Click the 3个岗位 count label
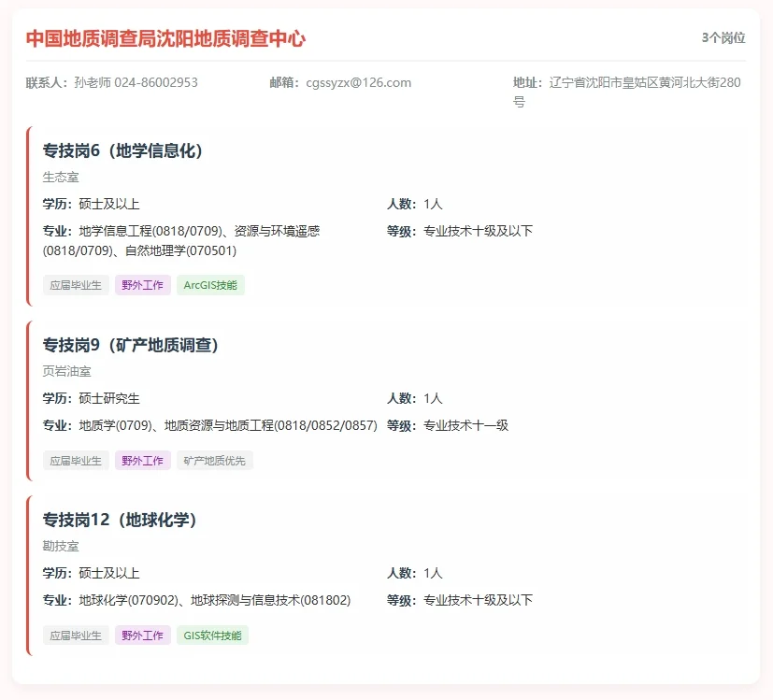The image size is (773, 700). click(723, 37)
